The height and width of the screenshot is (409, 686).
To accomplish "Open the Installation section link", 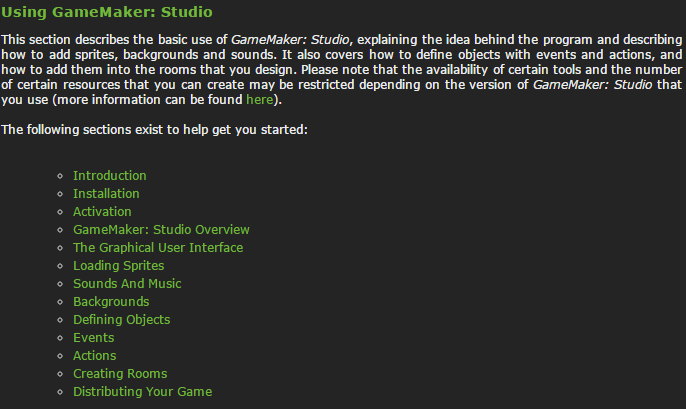I will point(106,194).
